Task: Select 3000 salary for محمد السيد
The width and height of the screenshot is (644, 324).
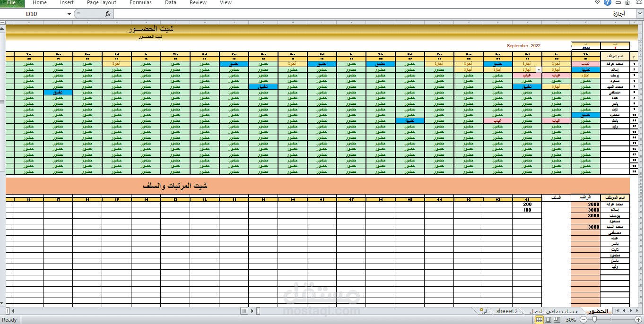Action: pyautogui.click(x=586, y=227)
